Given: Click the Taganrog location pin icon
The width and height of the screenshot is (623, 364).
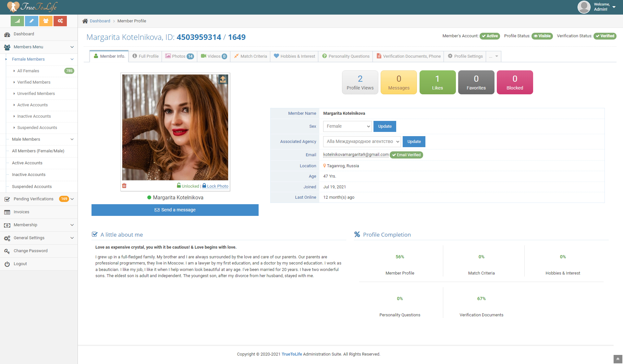Looking at the screenshot, I should pyautogui.click(x=324, y=166).
